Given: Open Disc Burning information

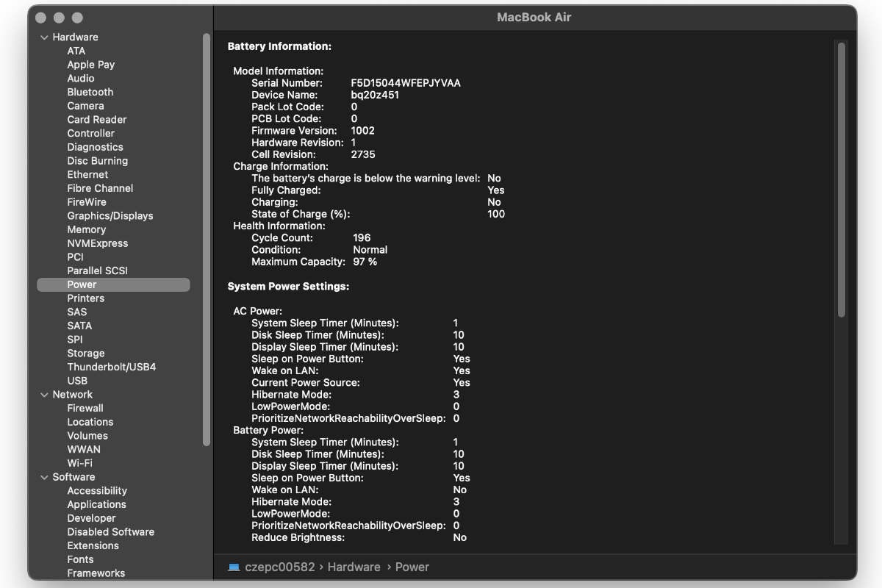Looking at the screenshot, I should pyautogui.click(x=98, y=161).
